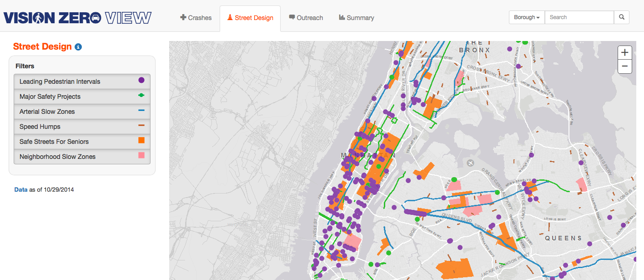Viewport: 644px width, 280px height.
Task: Click the purple Leading Pedestrian Intervals dot
Action: [x=141, y=80]
